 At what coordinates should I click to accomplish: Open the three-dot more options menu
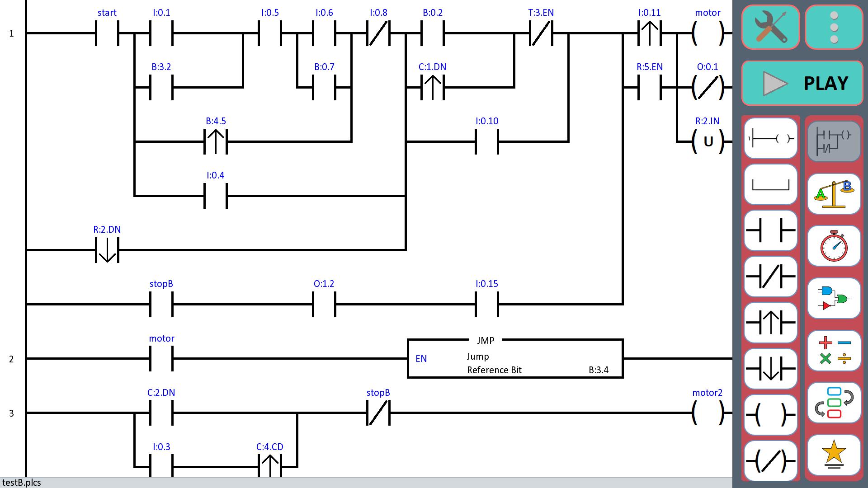tap(834, 27)
